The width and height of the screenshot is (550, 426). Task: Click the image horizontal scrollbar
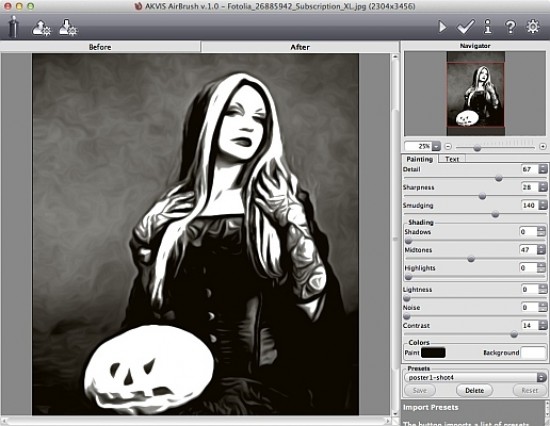coord(196,420)
